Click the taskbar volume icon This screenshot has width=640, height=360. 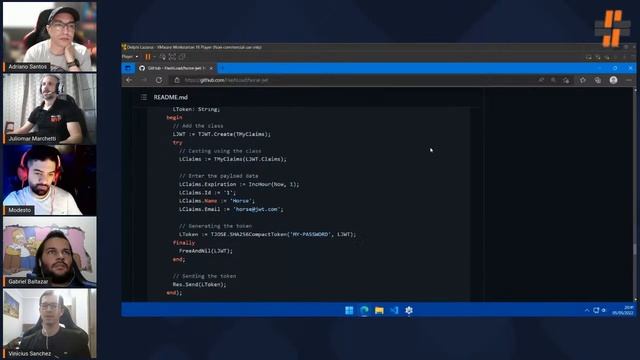point(604,311)
